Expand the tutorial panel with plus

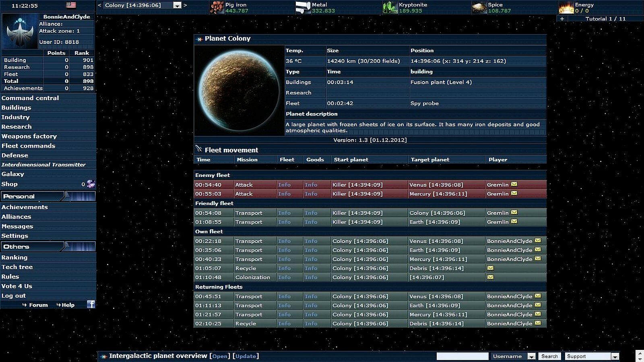coord(562,19)
